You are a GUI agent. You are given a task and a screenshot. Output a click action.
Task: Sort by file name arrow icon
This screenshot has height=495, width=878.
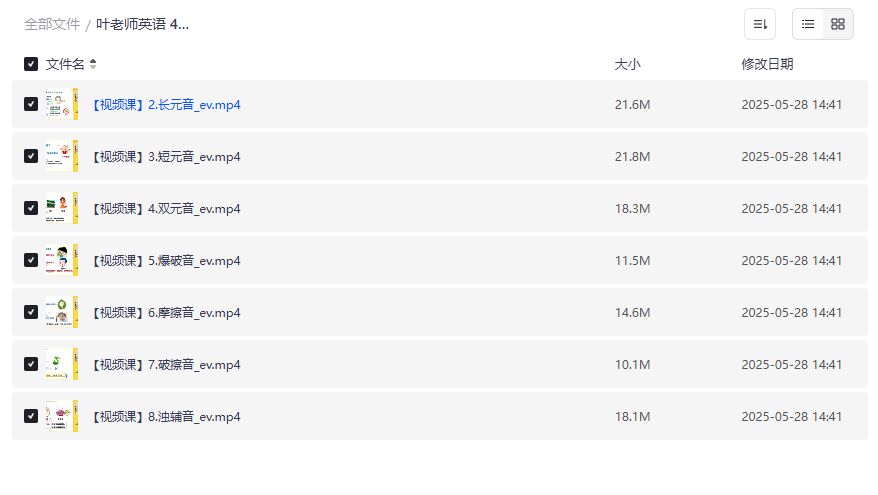(93, 64)
